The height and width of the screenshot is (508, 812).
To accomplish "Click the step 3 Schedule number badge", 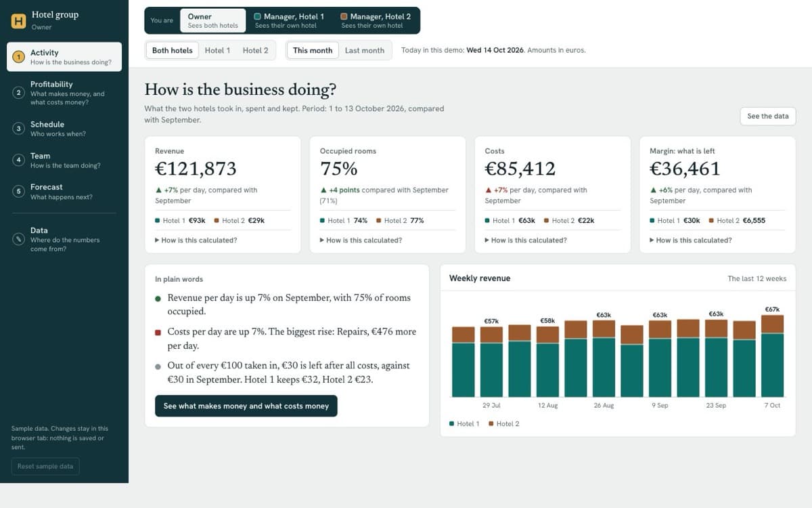I will [19, 129].
